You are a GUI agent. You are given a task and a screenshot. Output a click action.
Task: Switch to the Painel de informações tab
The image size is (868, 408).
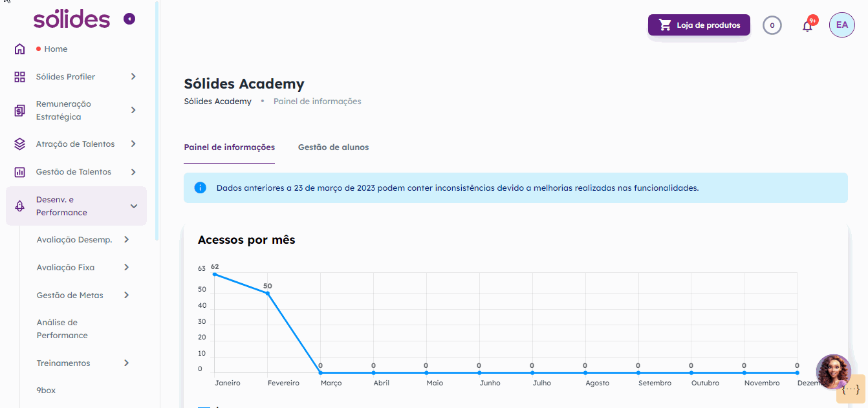point(230,147)
